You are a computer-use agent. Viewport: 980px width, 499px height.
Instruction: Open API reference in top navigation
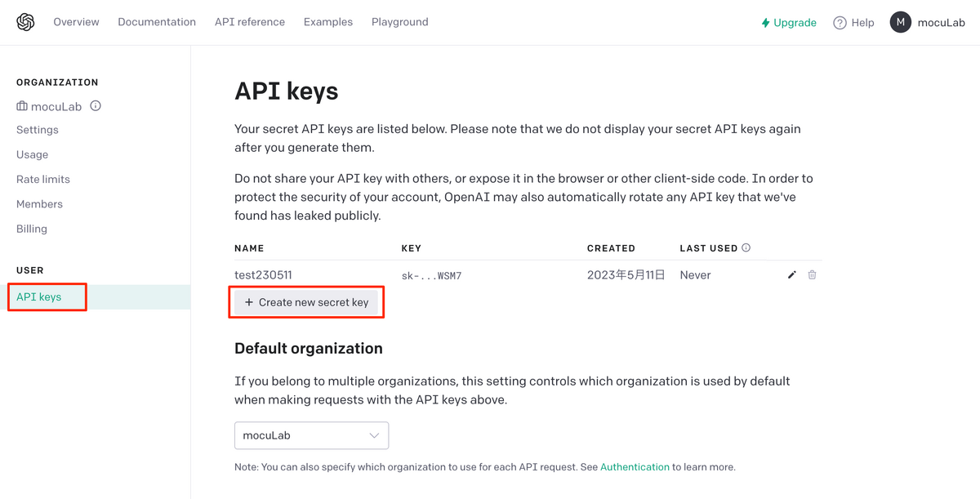tap(250, 22)
